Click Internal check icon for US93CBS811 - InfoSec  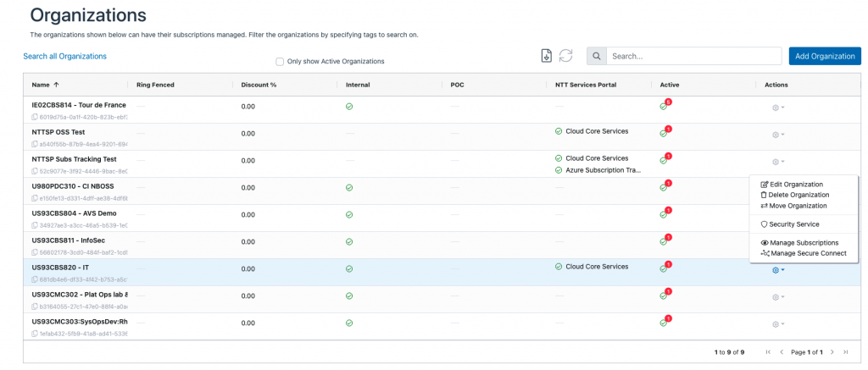point(349,241)
